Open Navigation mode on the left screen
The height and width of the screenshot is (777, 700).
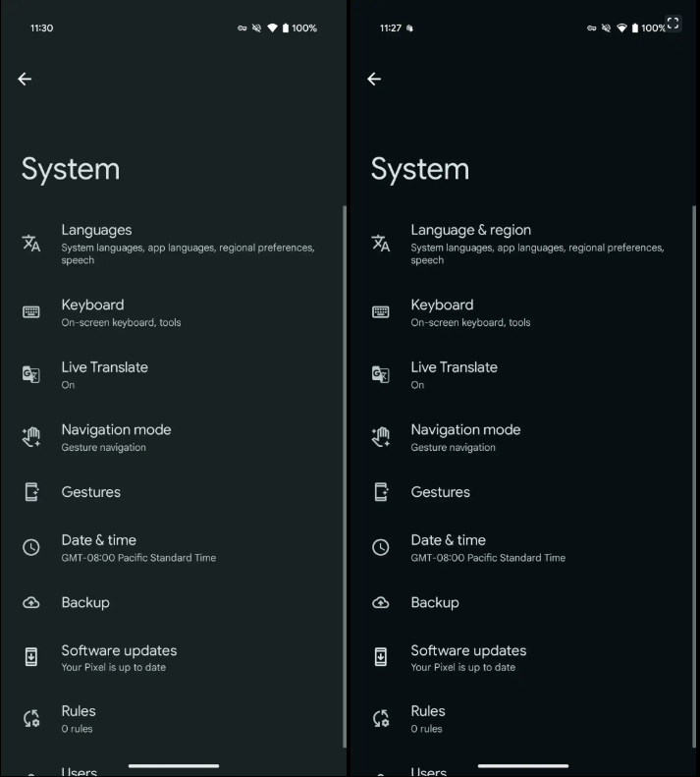tap(172, 437)
